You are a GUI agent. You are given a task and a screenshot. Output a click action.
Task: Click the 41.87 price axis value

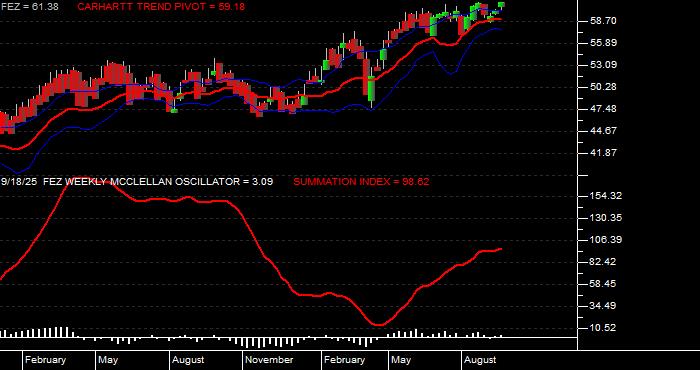tap(604, 153)
